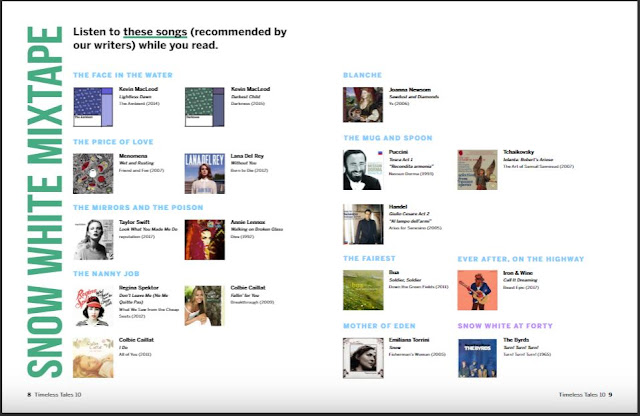Select the Tchaikovsky album cover thumbnail
Viewport: 640px width, 416px height.
(x=477, y=169)
